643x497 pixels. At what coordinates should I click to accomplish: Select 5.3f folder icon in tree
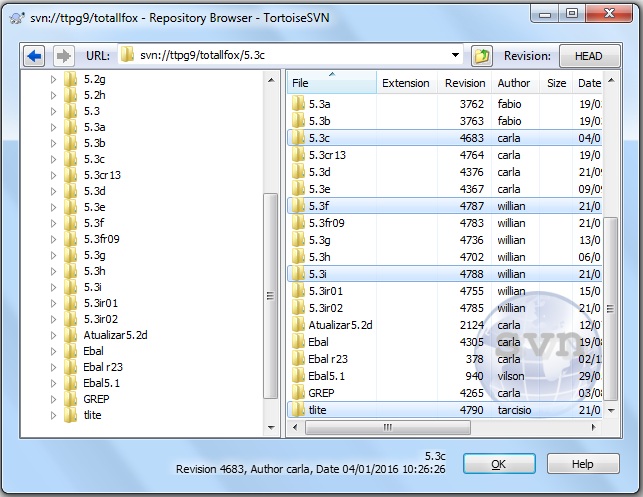pyautogui.click(x=71, y=223)
